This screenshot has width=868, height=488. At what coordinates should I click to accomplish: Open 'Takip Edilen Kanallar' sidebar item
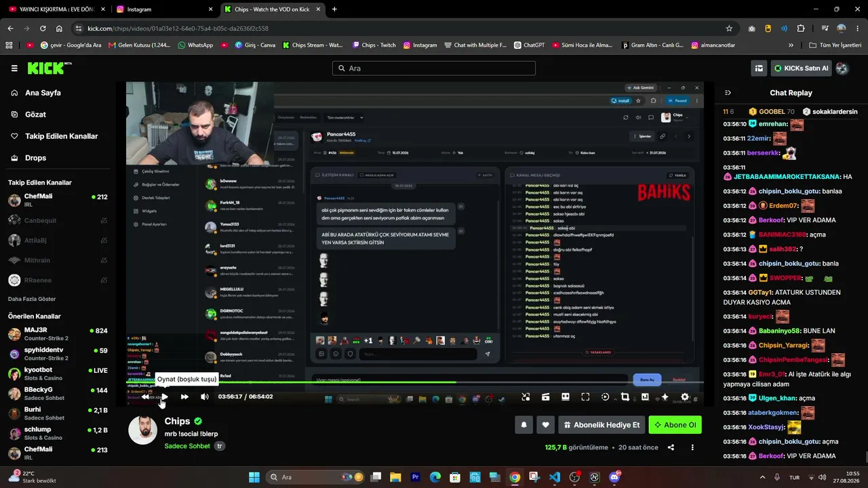pos(61,136)
